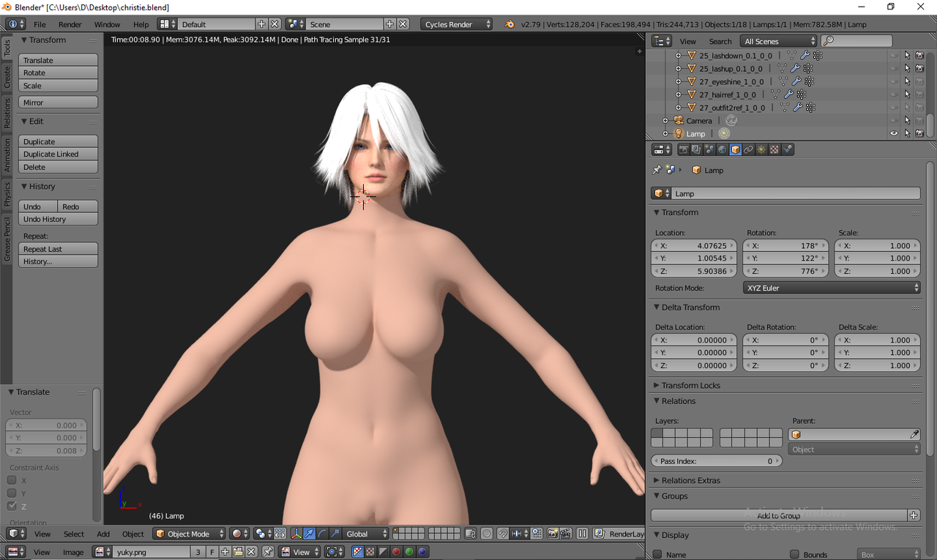Click the lamp data icon beside Lamp
This screenshot has width=937, height=560.
724,134
